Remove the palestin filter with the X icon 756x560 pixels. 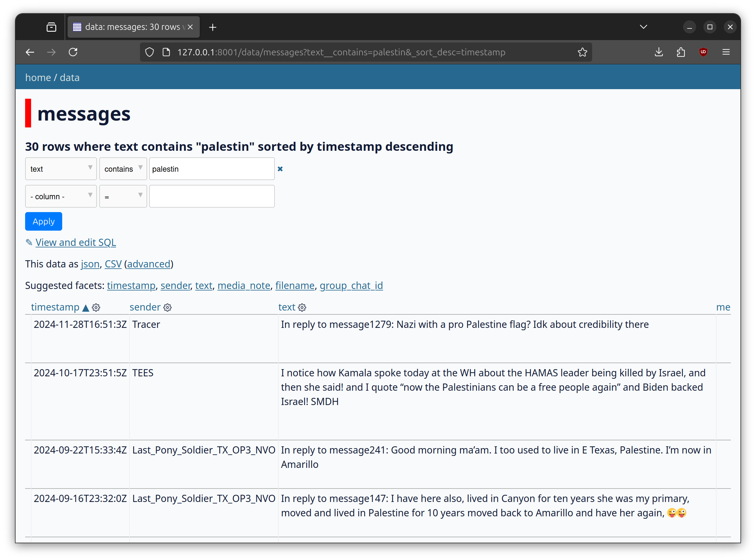tap(280, 169)
